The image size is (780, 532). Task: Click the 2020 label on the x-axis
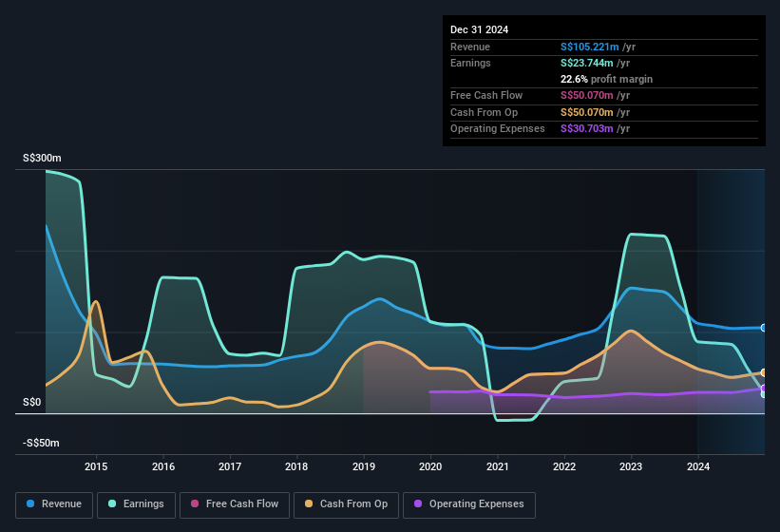click(x=430, y=466)
